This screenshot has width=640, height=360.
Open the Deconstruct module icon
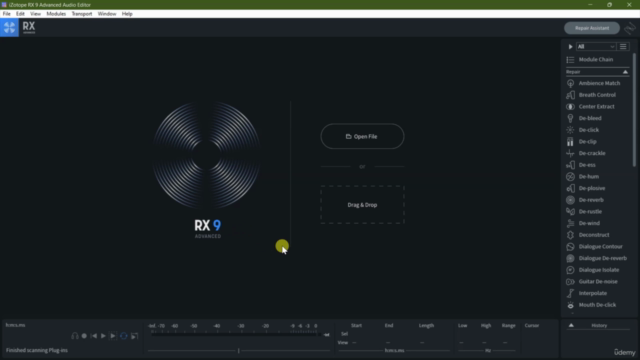[570, 235]
